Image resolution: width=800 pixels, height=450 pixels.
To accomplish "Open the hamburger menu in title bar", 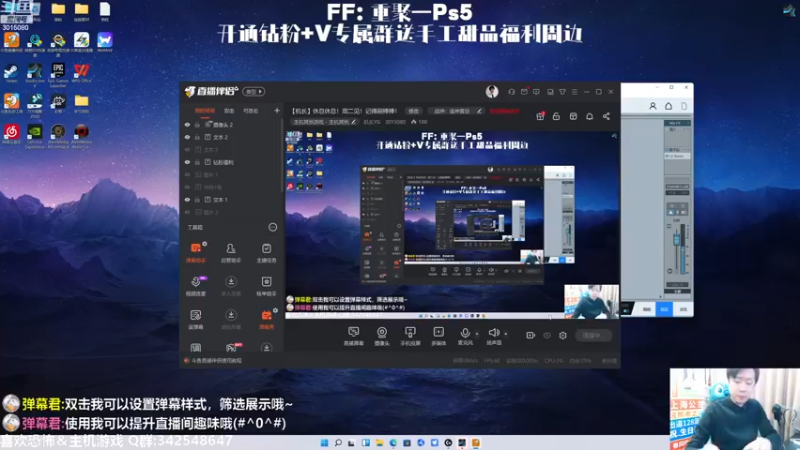I will tap(574, 92).
